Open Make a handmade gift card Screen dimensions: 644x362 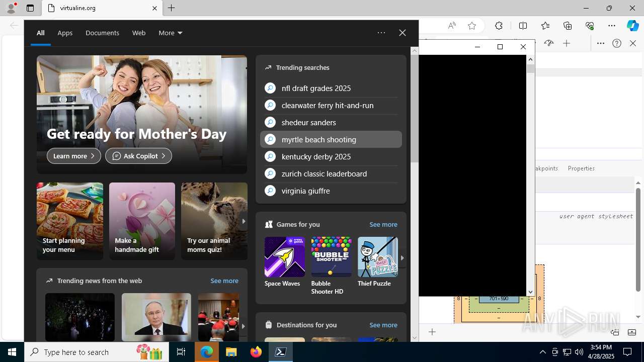coord(142,221)
